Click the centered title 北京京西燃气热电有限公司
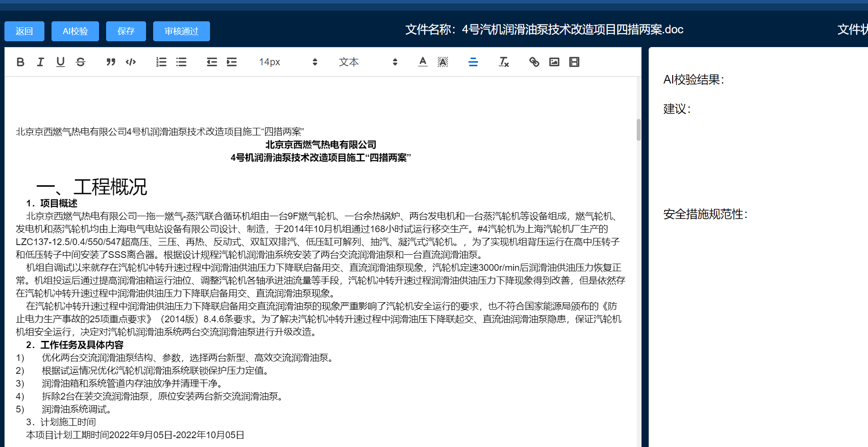The image size is (868, 447). tap(321, 145)
